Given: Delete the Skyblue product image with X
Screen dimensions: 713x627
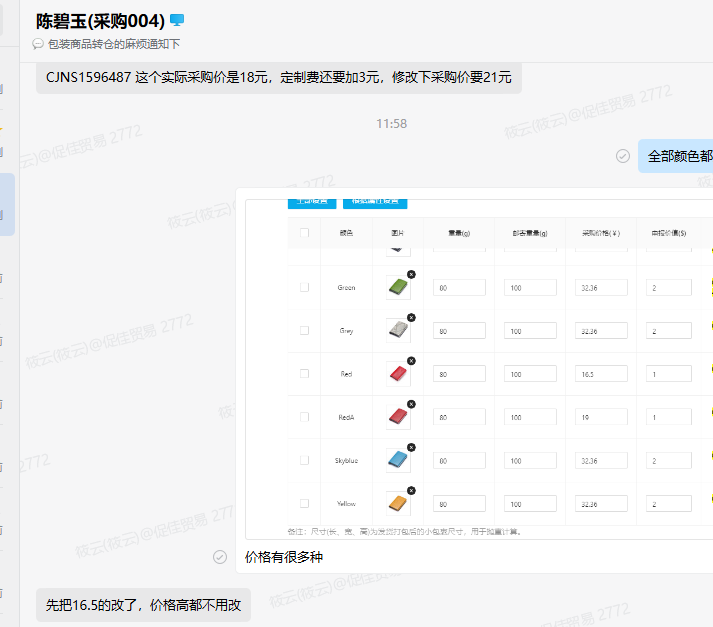Looking at the screenshot, I should (411, 447).
